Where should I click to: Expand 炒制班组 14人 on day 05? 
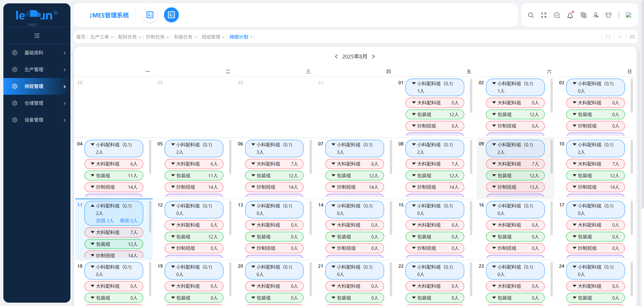(194, 187)
